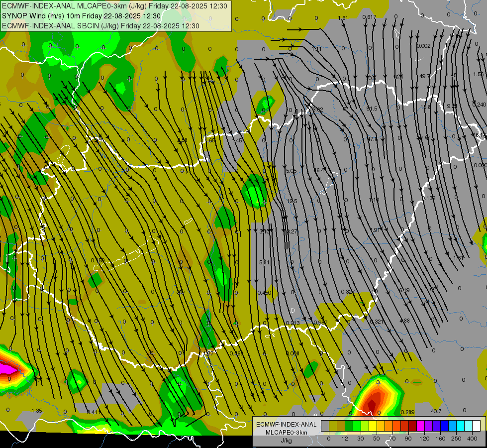The height and width of the screenshot is (448, 487).
Task: Click the grid value '0.213'
Action: (293, 323)
